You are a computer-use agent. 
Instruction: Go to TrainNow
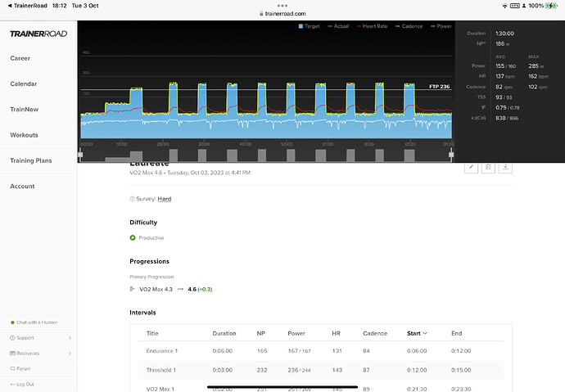(24, 110)
